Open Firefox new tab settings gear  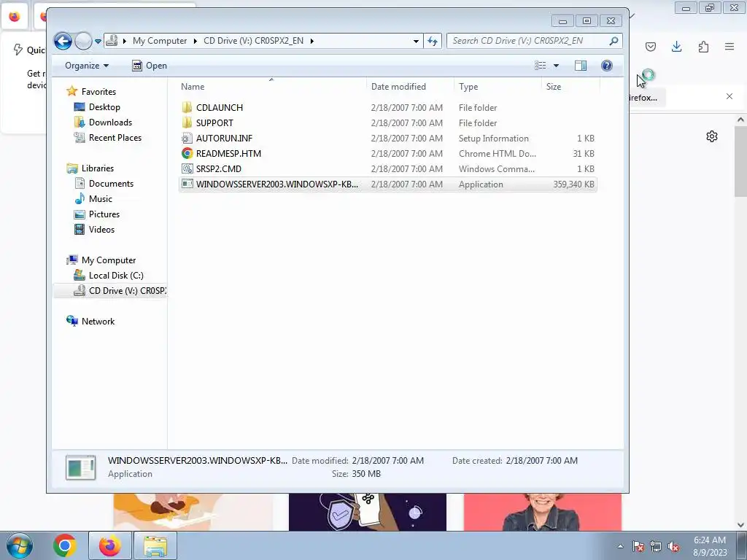[712, 136]
